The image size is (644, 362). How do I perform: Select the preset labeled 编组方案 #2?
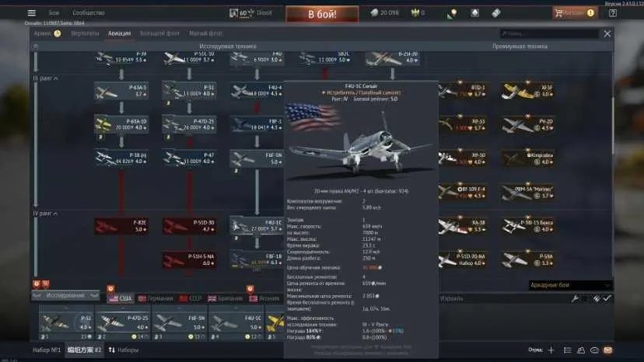point(84,350)
